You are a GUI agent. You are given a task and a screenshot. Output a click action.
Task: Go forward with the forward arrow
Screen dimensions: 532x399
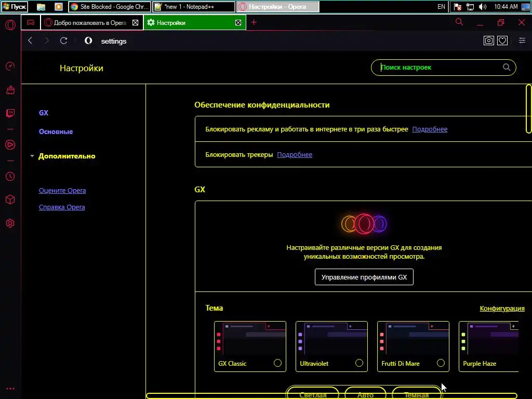click(x=47, y=41)
